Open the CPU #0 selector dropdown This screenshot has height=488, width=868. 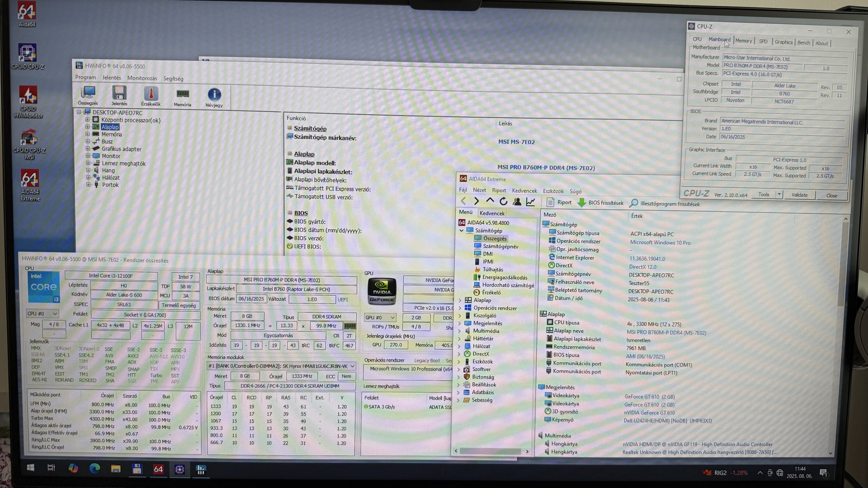[x=54, y=314]
